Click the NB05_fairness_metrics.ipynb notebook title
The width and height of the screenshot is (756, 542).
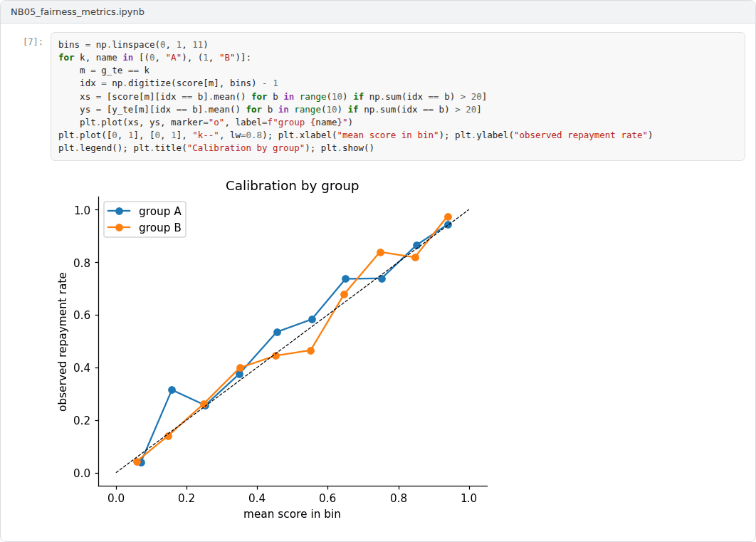[x=78, y=12]
